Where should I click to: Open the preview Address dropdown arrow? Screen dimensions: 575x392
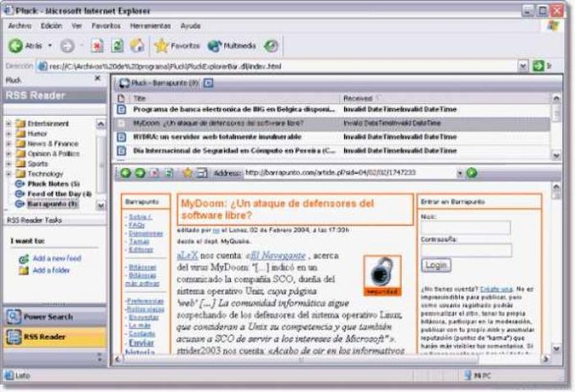(460, 173)
